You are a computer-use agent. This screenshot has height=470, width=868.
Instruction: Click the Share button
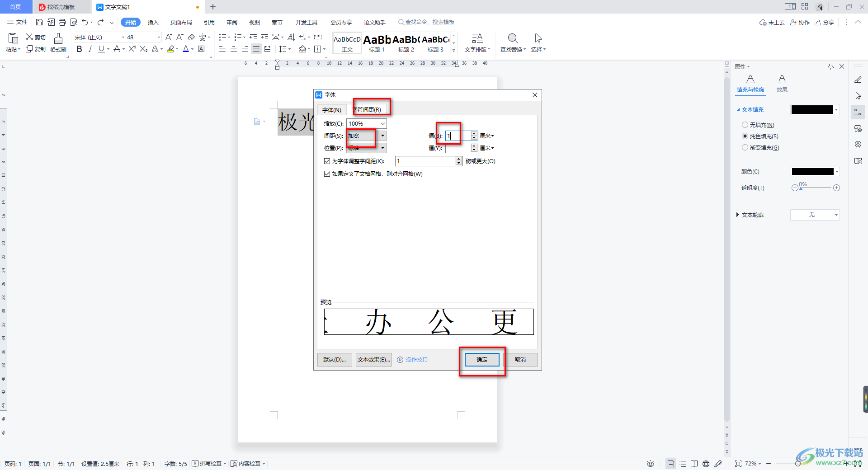[824, 22]
